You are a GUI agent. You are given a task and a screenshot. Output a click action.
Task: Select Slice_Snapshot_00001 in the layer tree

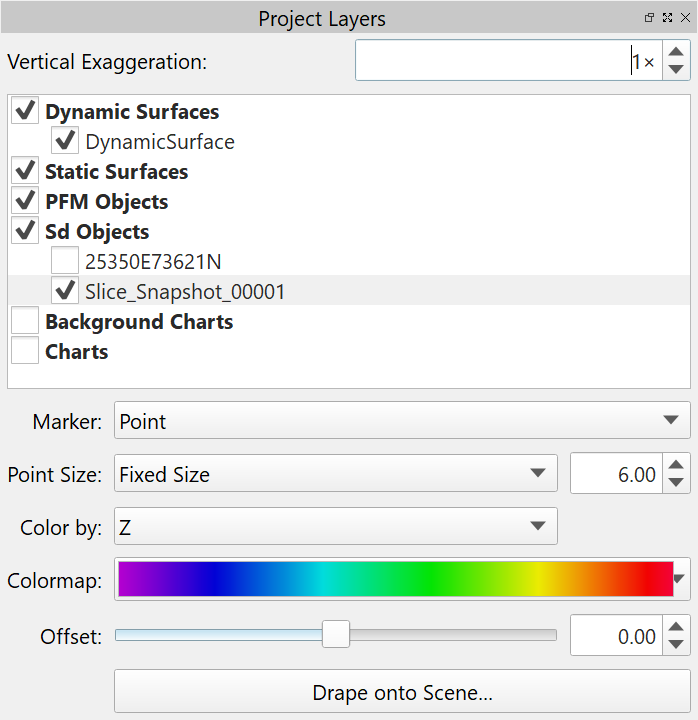[x=185, y=292]
